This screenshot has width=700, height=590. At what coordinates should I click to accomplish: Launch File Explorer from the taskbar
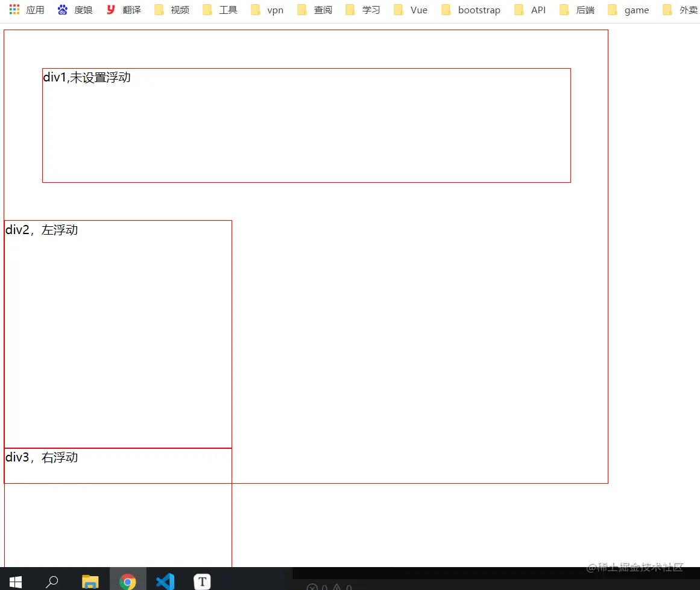(x=91, y=580)
